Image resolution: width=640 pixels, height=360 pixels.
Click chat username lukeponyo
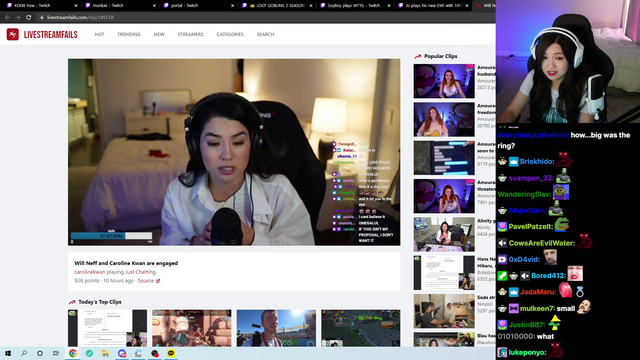(x=527, y=352)
